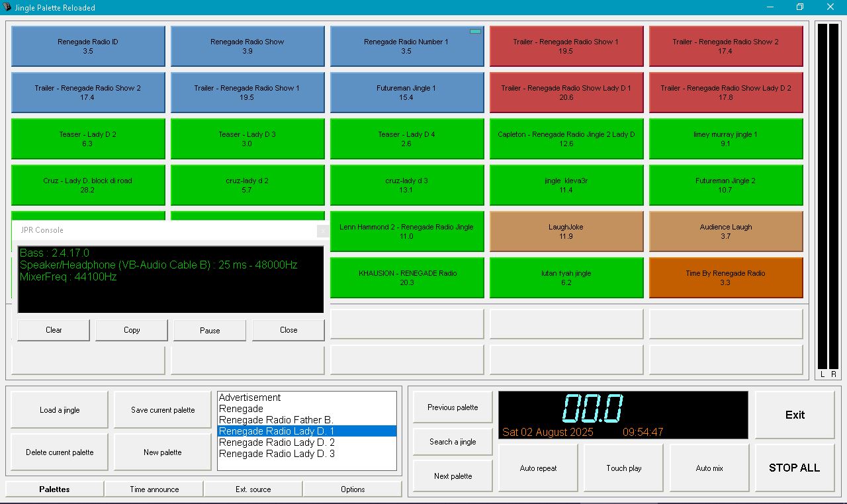
Task: Toggle Auto mix mode
Action: tap(709, 468)
